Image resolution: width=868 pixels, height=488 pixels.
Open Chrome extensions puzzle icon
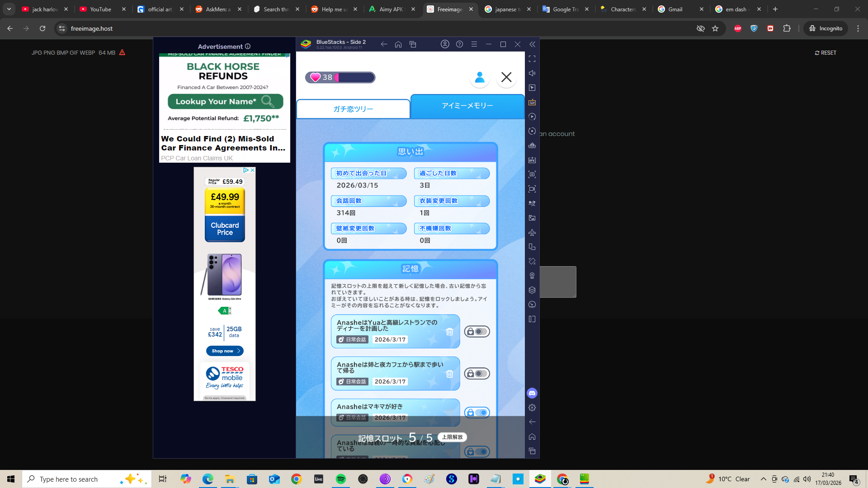tap(787, 28)
